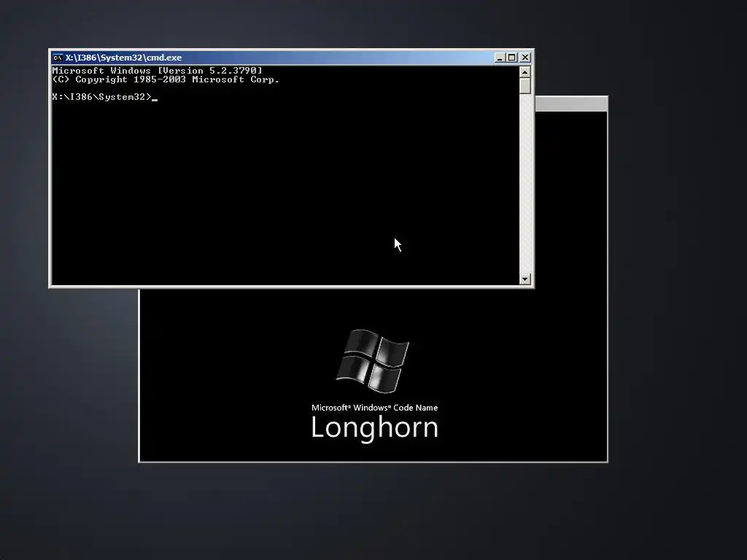The height and width of the screenshot is (560, 747).
Task: Close the cmd.exe window
Action: pos(525,58)
